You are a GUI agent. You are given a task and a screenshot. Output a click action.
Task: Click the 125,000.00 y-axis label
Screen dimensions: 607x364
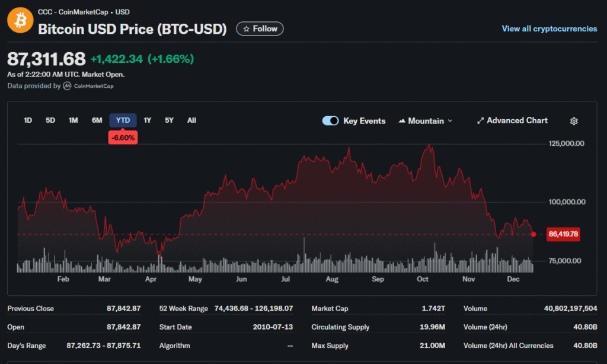click(x=567, y=143)
